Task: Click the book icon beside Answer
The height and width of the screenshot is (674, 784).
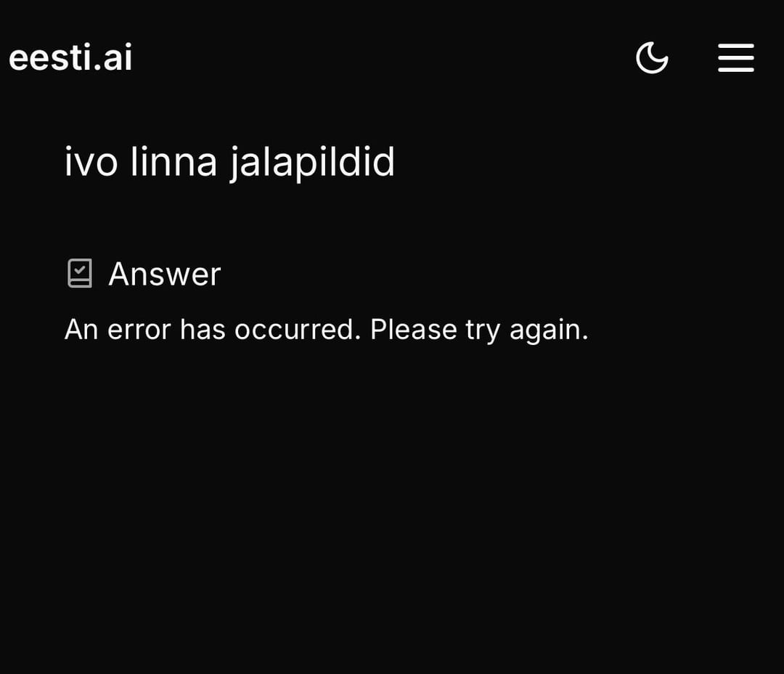Action: pyautogui.click(x=80, y=274)
